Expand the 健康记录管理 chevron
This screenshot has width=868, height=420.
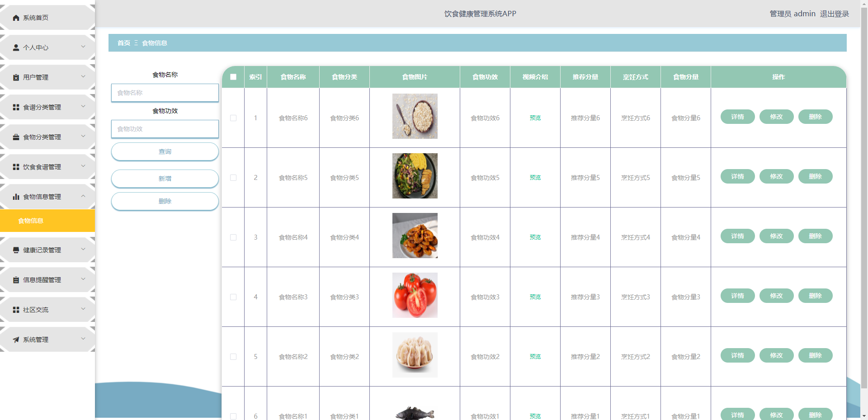click(83, 249)
